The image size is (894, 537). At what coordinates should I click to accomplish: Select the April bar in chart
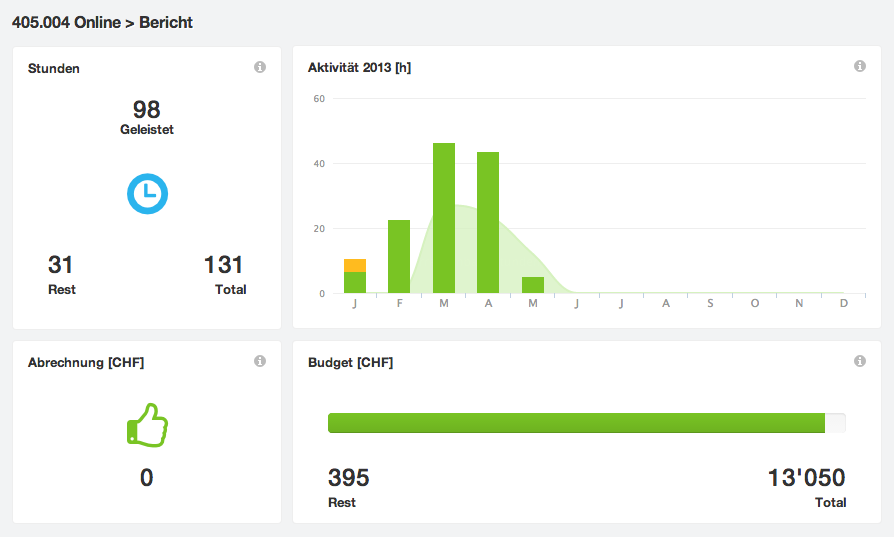click(x=488, y=222)
